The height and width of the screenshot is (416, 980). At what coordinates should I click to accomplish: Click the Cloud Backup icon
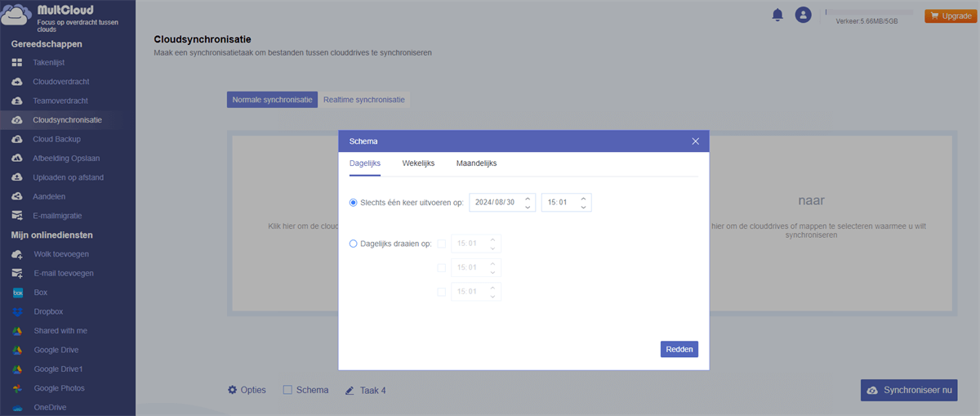pyautogui.click(x=17, y=139)
